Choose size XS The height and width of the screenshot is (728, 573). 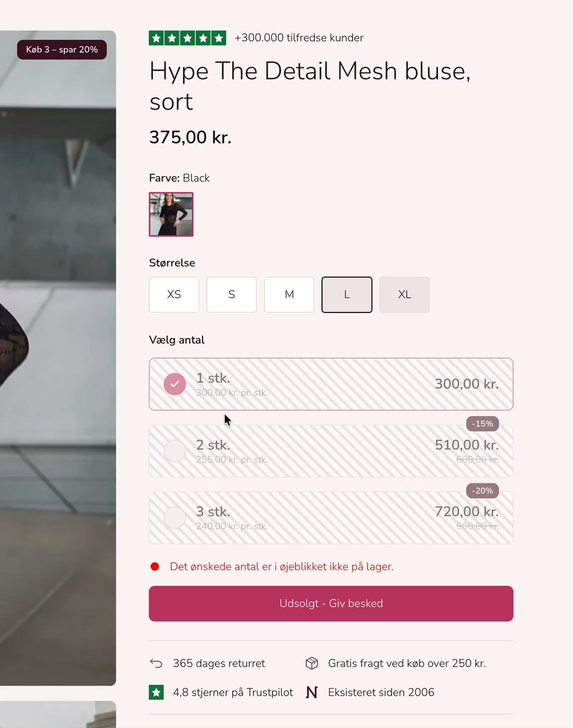tap(174, 295)
